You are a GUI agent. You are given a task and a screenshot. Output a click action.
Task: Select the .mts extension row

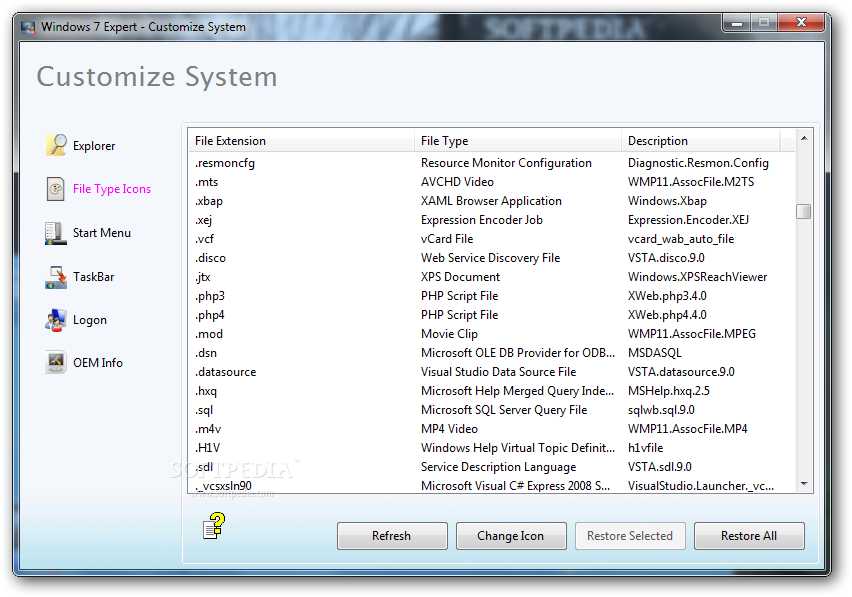point(491,182)
